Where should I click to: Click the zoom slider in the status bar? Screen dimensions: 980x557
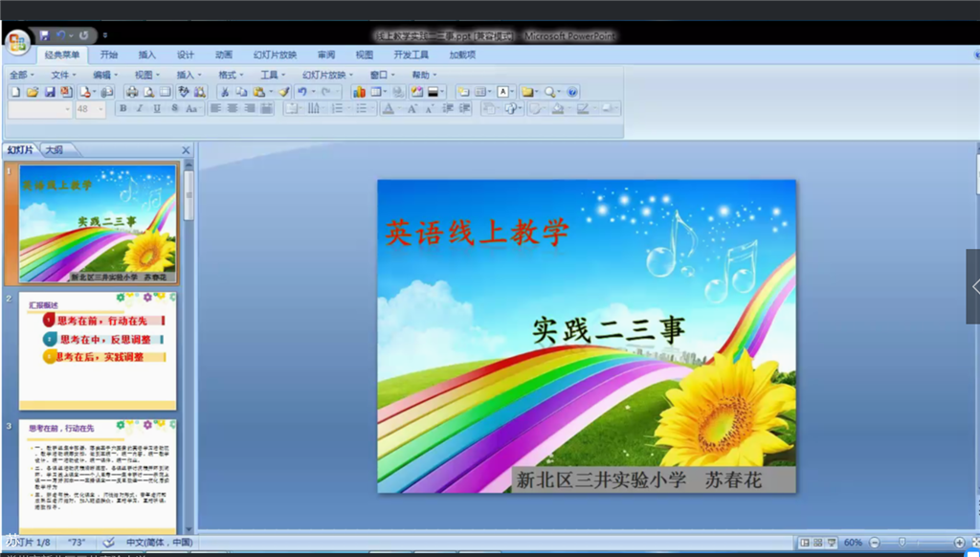pyautogui.click(x=917, y=542)
